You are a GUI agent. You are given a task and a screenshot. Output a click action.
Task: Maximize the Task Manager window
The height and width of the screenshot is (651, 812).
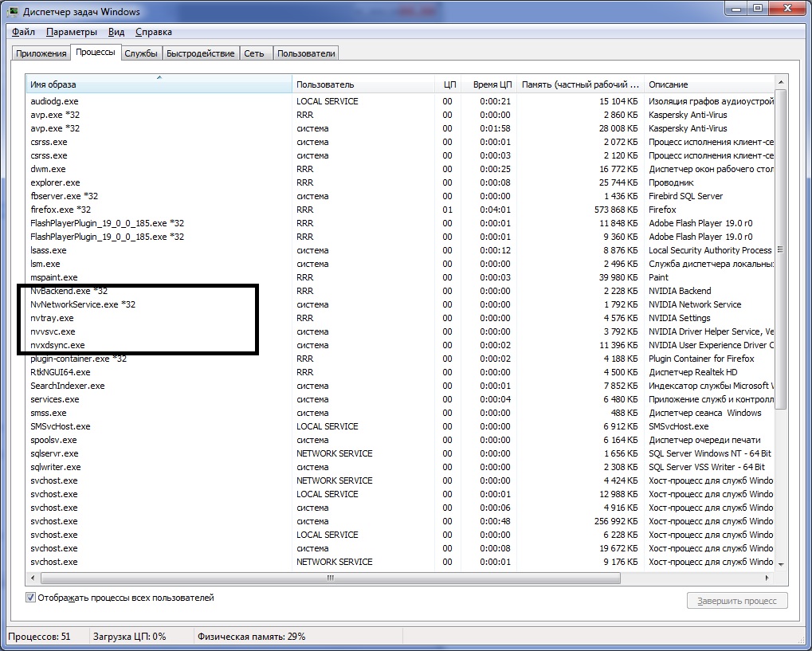point(758,8)
